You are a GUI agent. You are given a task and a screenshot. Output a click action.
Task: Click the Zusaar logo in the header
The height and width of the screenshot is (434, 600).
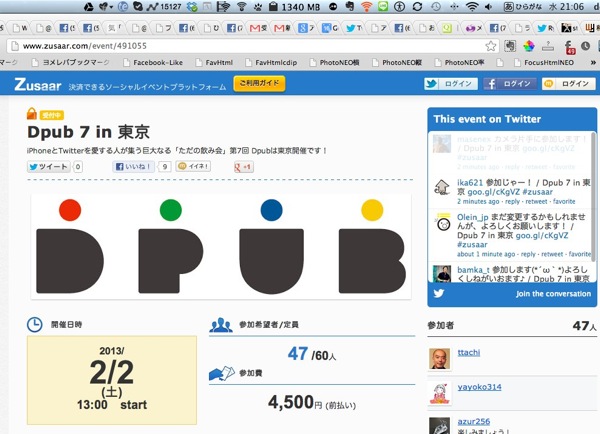point(38,85)
